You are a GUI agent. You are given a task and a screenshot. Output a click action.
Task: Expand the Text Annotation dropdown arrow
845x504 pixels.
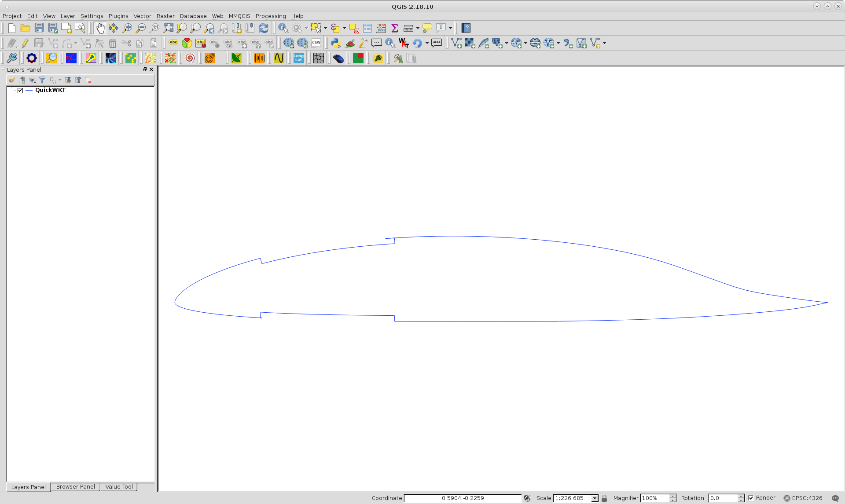pos(450,28)
